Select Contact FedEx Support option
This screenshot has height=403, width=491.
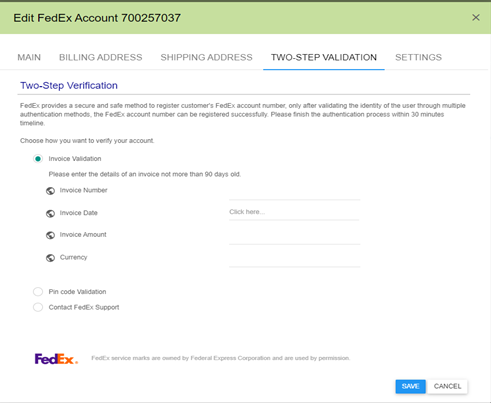[x=38, y=307]
